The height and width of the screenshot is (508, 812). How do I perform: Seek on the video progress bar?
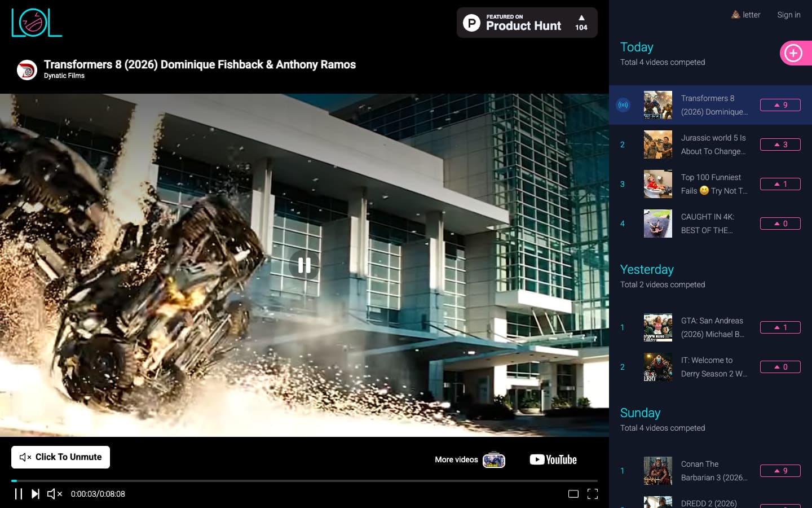click(304, 481)
